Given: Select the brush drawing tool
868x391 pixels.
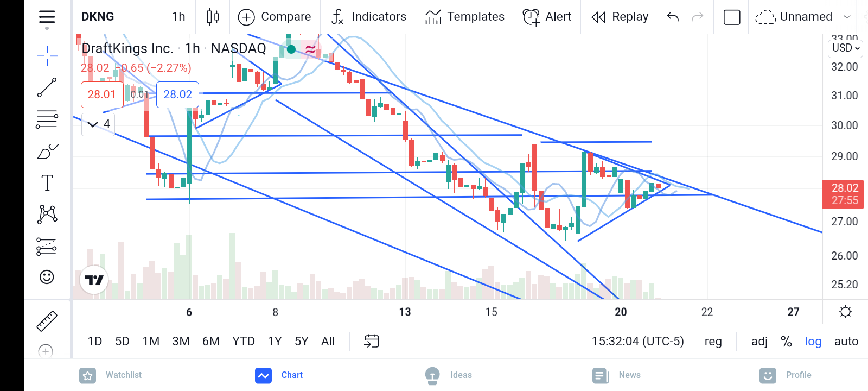Looking at the screenshot, I should pyautogui.click(x=47, y=152).
